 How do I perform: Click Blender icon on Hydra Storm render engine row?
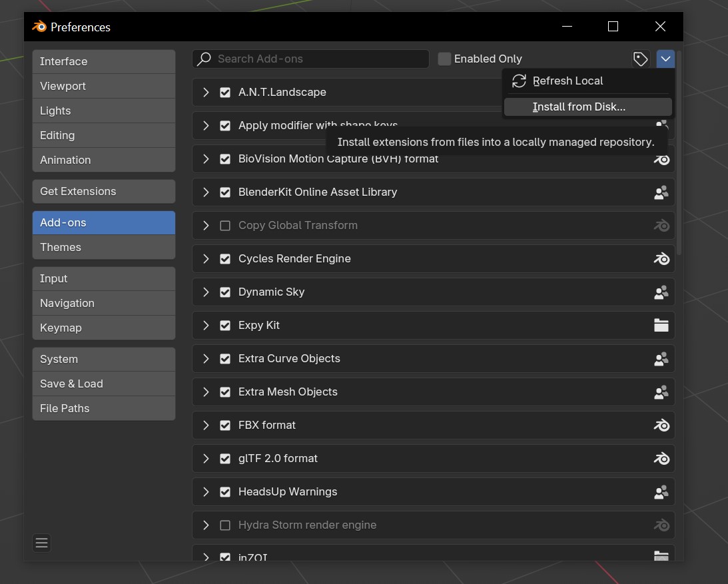(661, 525)
